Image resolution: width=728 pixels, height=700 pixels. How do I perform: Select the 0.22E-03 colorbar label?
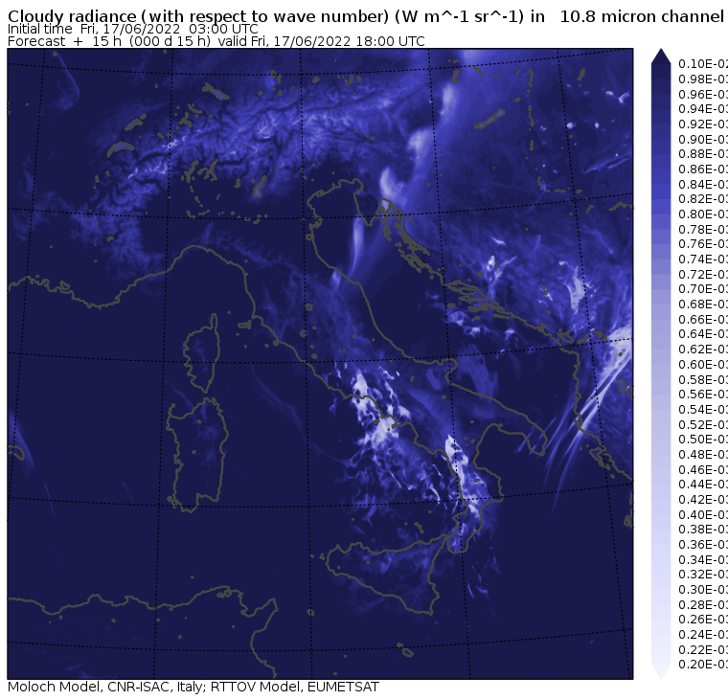(703, 649)
